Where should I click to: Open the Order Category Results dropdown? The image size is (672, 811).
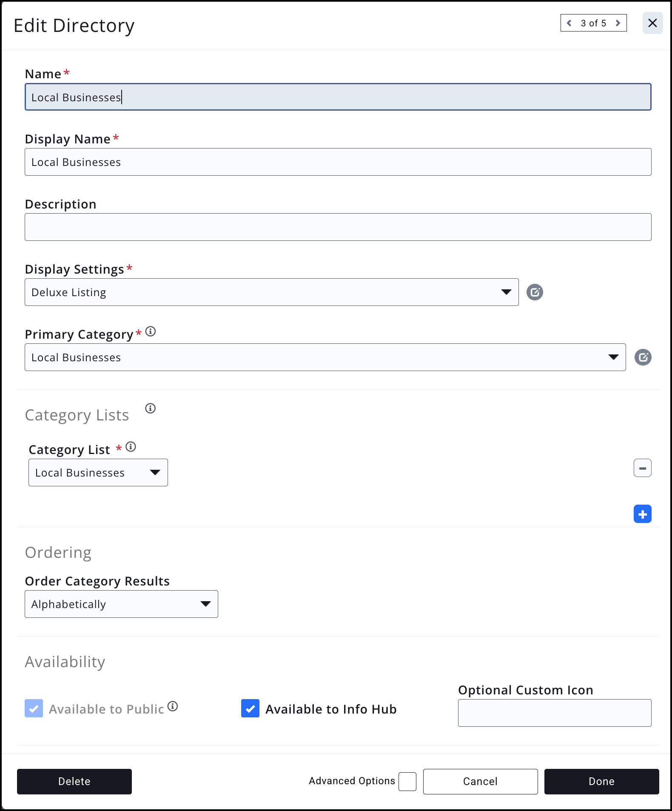(x=121, y=604)
